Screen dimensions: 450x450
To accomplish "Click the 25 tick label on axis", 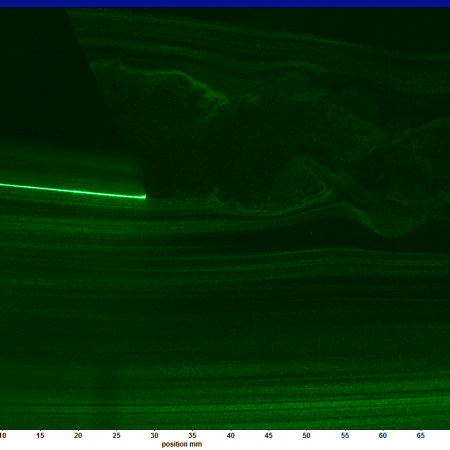I will [x=116, y=435].
